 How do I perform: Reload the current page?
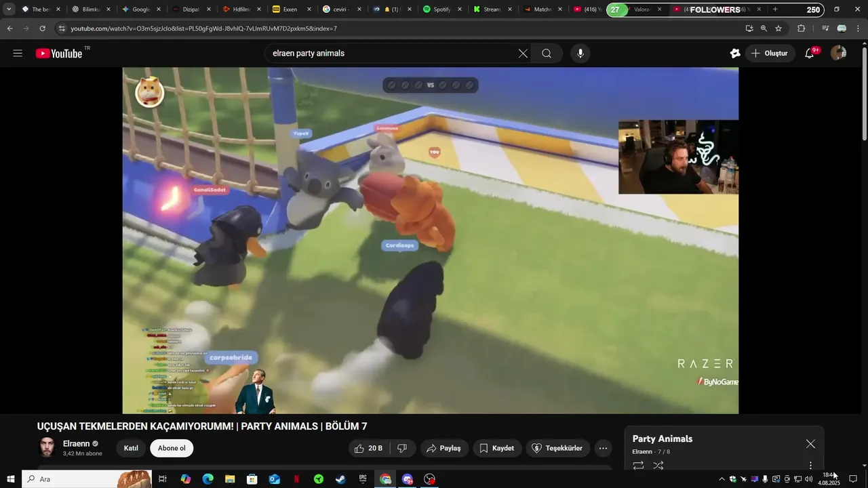pos(43,28)
